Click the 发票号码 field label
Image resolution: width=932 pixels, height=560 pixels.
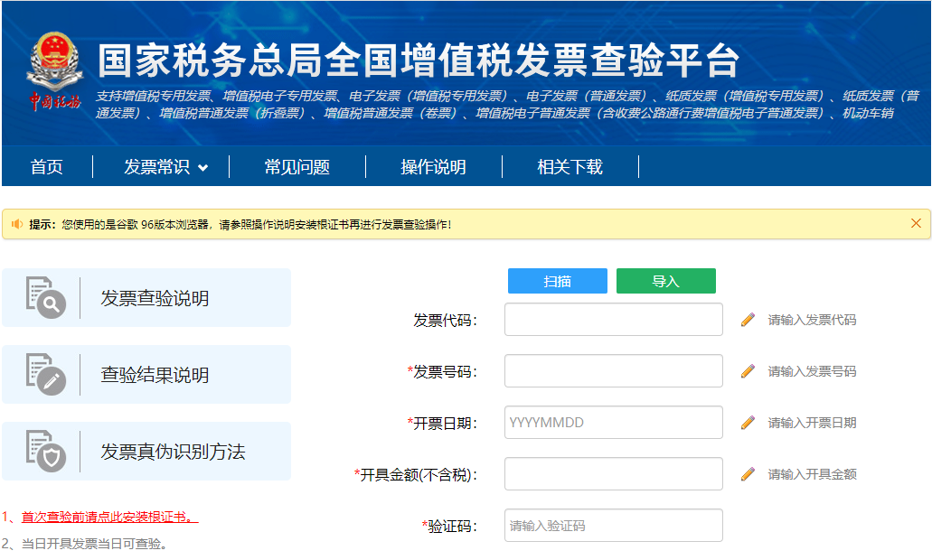[442, 372]
